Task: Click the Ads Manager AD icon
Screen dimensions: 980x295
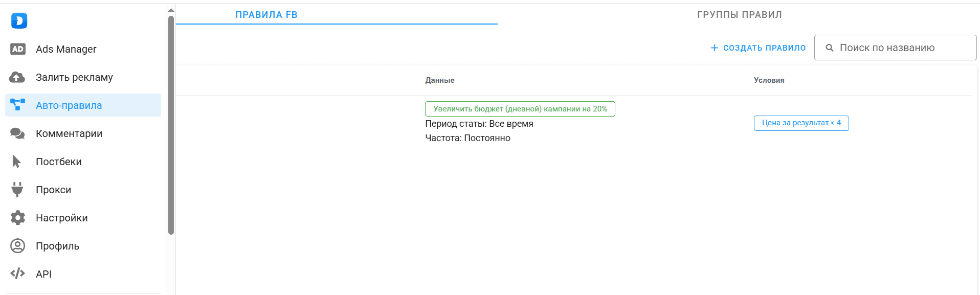Action: pyautogui.click(x=18, y=49)
